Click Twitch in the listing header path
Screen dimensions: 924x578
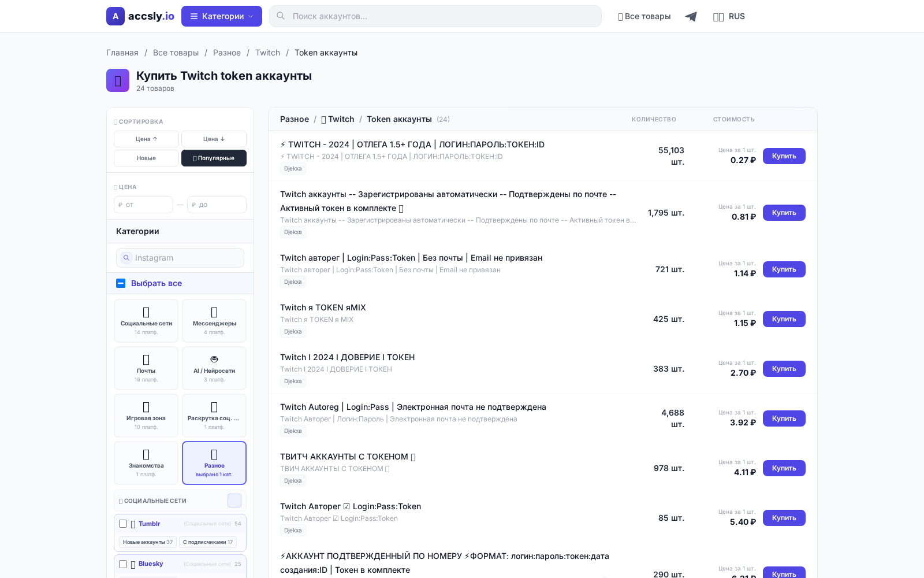[x=338, y=119]
